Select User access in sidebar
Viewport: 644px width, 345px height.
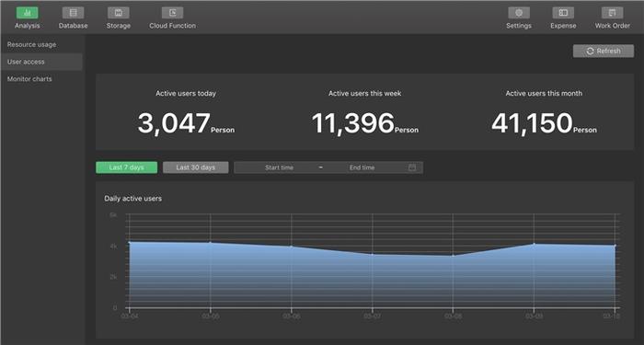pos(41,62)
